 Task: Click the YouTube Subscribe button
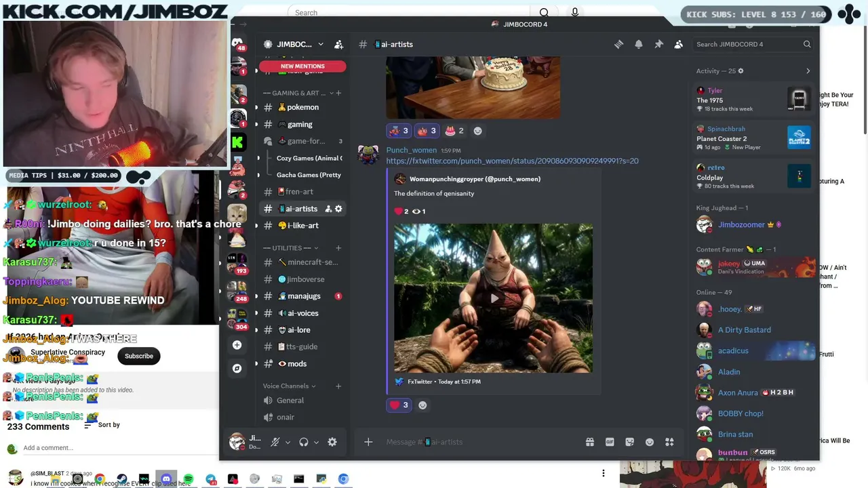[x=139, y=356]
